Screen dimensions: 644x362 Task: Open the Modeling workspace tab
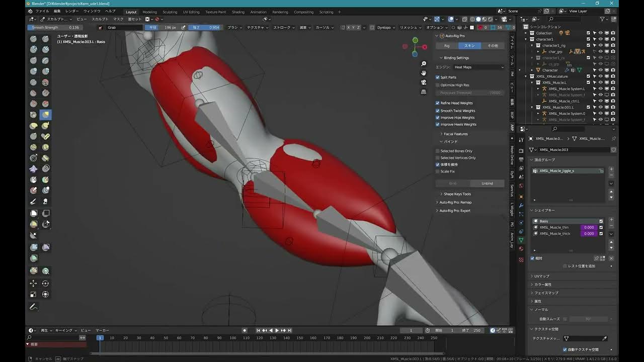point(149,12)
